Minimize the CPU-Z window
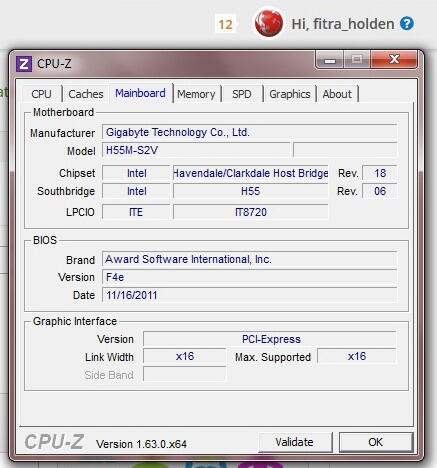This screenshot has height=468, width=437. pyautogui.click(x=329, y=60)
